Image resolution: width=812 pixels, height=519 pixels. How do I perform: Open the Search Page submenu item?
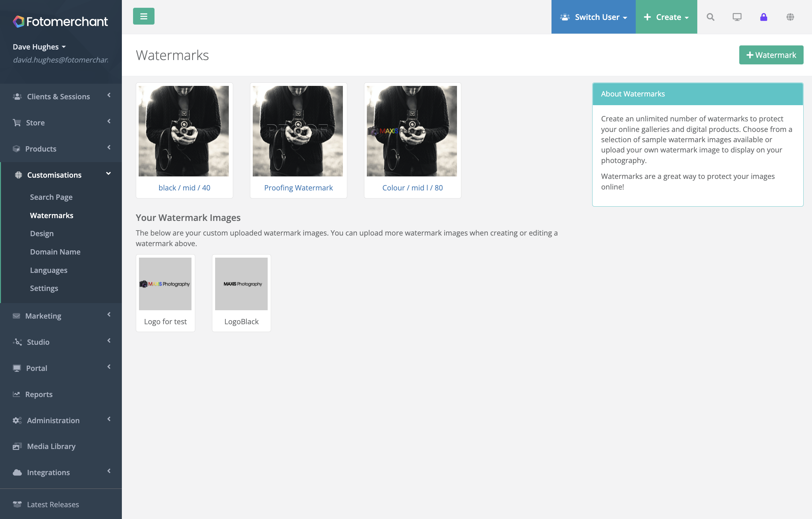pyautogui.click(x=51, y=197)
